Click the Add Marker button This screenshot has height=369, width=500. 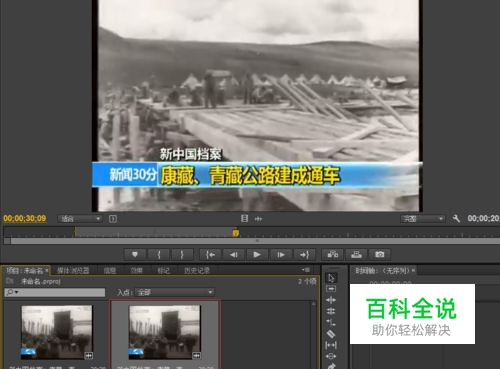pos(135,255)
